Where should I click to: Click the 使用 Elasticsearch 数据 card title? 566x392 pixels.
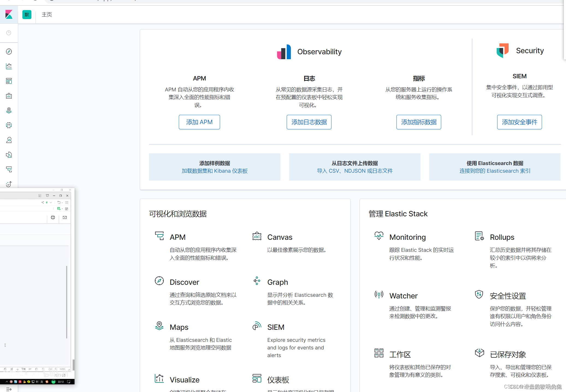[x=495, y=163]
